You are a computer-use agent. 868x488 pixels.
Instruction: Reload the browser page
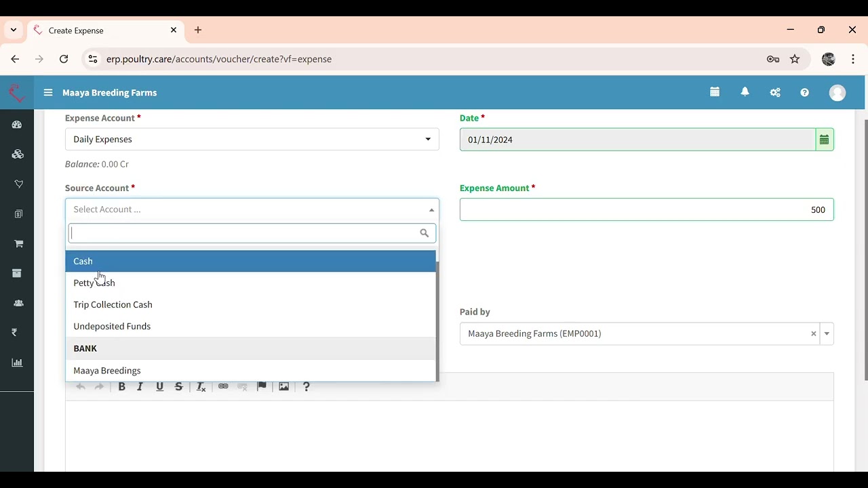[x=64, y=59]
